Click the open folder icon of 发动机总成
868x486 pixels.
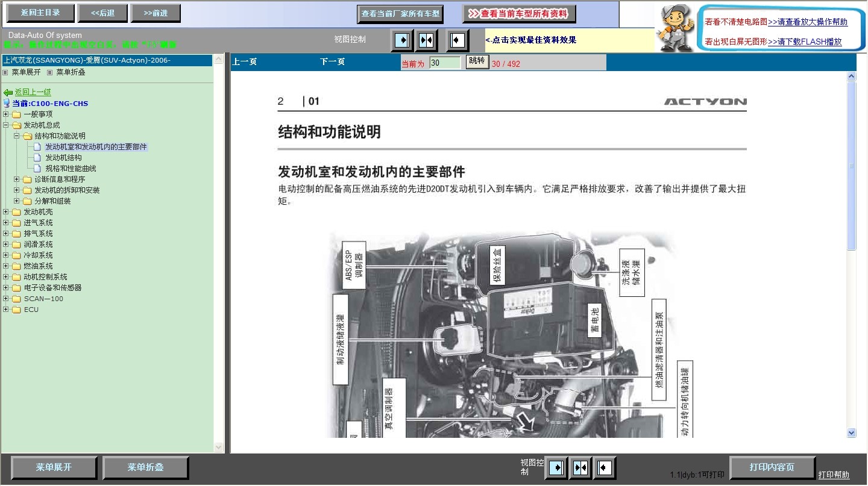click(x=16, y=125)
